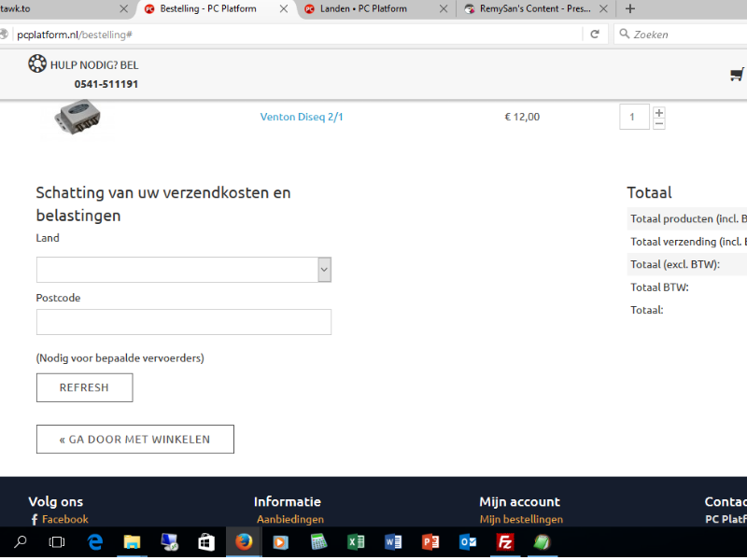Screen dimensions: 747x560
Task: Click the search magnifier in Zoeken box
Action: pos(624,34)
